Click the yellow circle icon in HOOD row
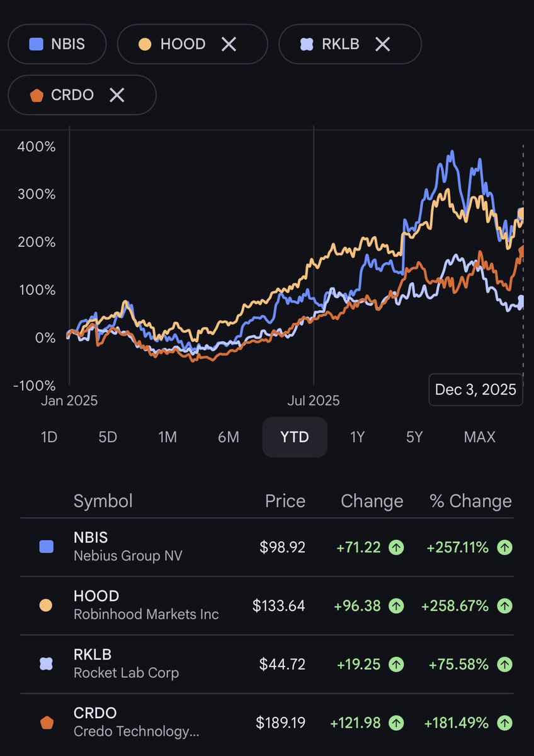The image size is (534, 756). point(46,605)
